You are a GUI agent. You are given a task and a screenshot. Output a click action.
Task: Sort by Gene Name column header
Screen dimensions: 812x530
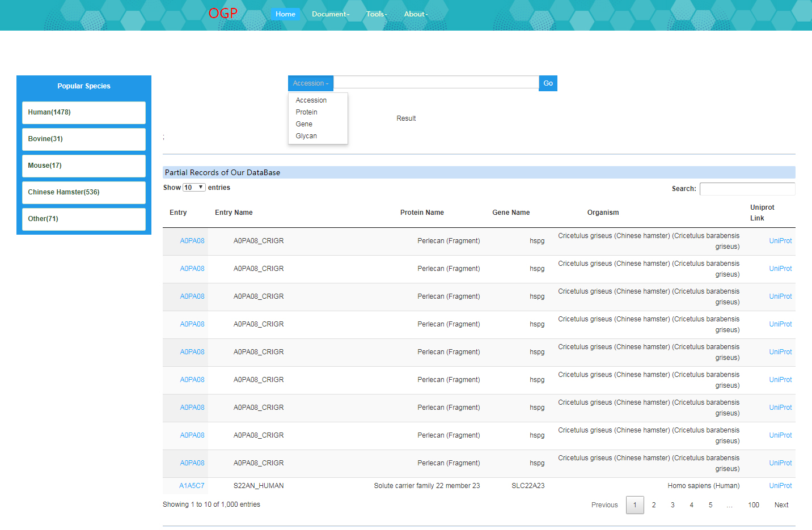(x=511, y=213)
